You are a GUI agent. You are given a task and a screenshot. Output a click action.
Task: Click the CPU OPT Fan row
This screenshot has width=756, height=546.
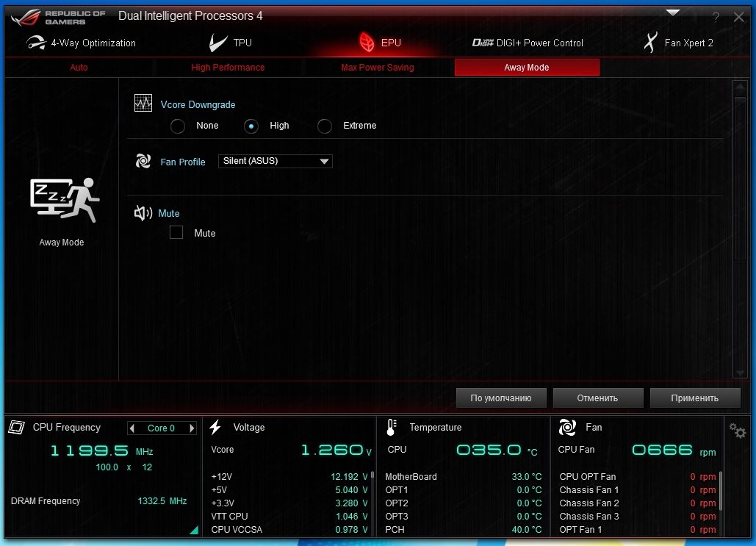point(638,476)
